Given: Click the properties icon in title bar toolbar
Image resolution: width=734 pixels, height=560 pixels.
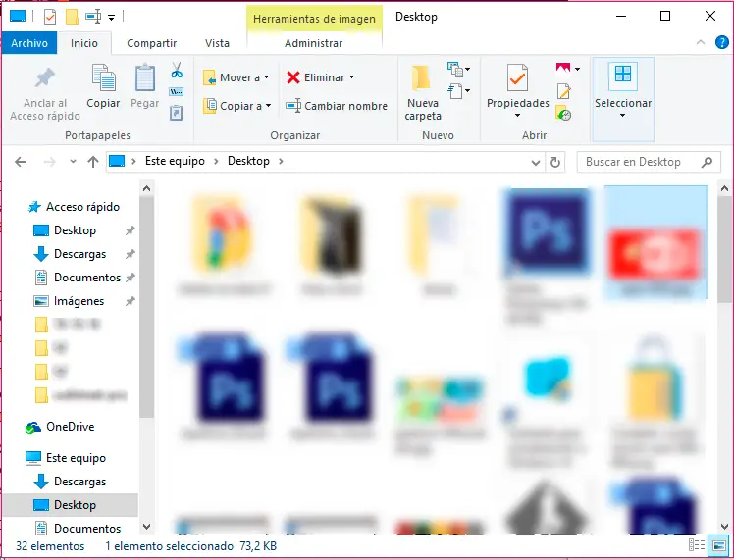Looking at the screenshot, I should [50, 17].
